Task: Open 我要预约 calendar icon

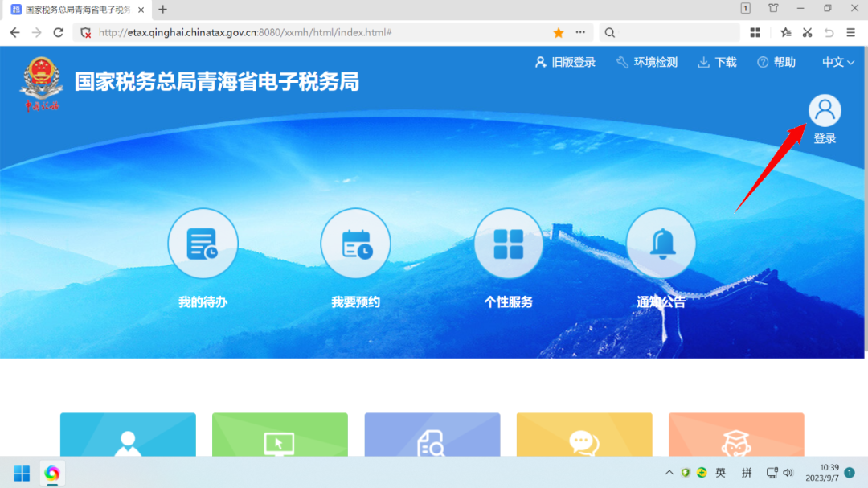Action: [x=355, y=243]
